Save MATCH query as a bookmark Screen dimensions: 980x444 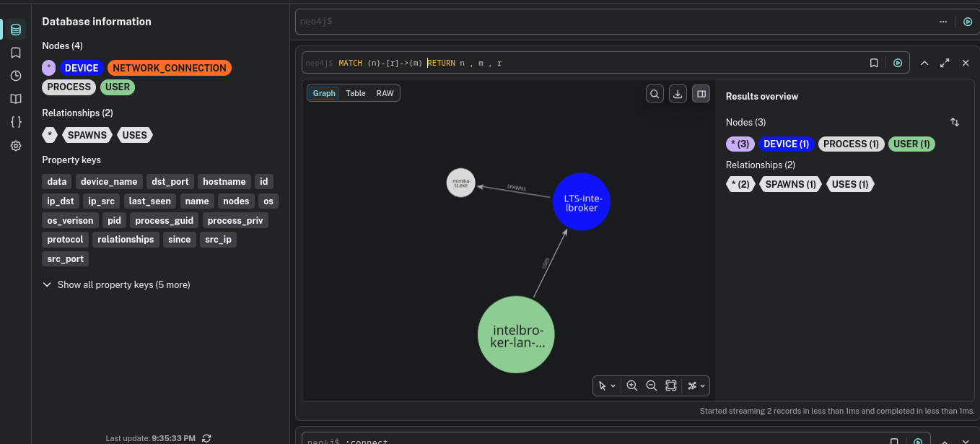tap(874, 63)
